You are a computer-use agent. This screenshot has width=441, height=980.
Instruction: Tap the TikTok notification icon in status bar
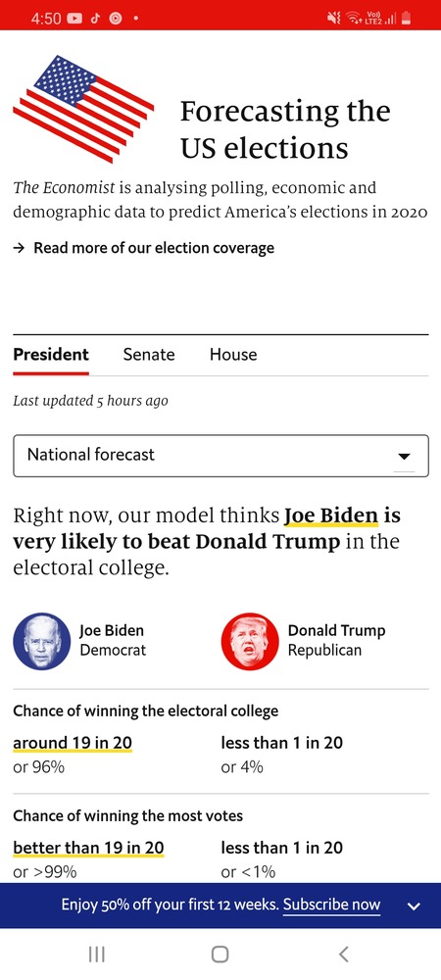coord(95,18)
